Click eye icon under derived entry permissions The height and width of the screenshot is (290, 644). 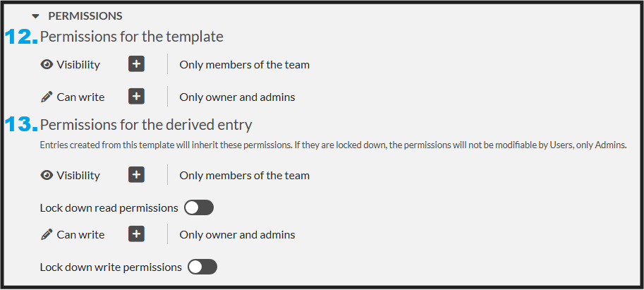click(47, 176)
